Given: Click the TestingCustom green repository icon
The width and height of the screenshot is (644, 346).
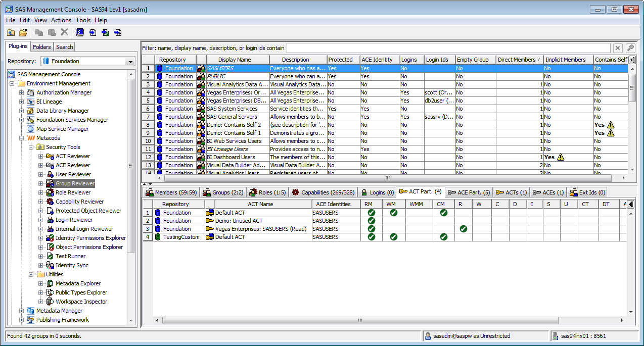Looking at the screenshot, I should click(x=159, y=237).
